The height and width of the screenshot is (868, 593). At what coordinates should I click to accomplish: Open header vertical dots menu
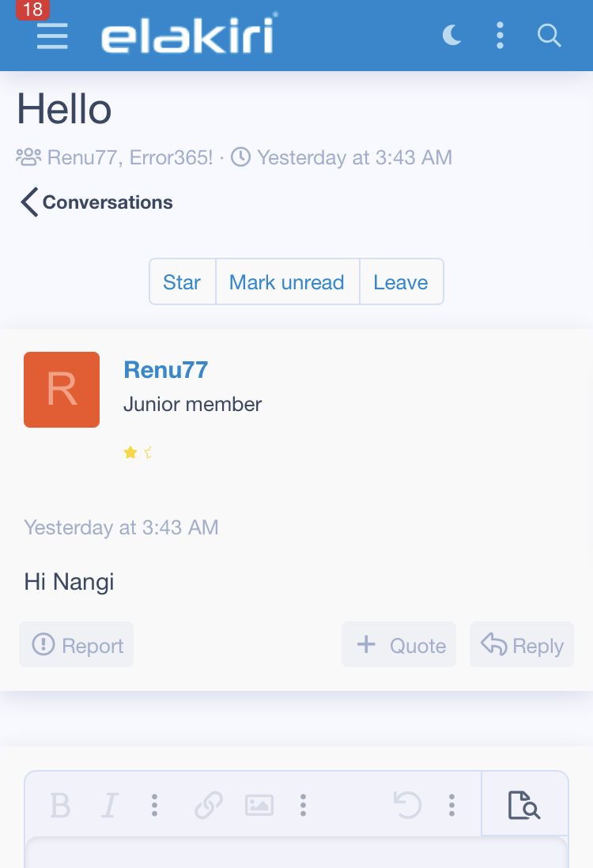[500, 36]
